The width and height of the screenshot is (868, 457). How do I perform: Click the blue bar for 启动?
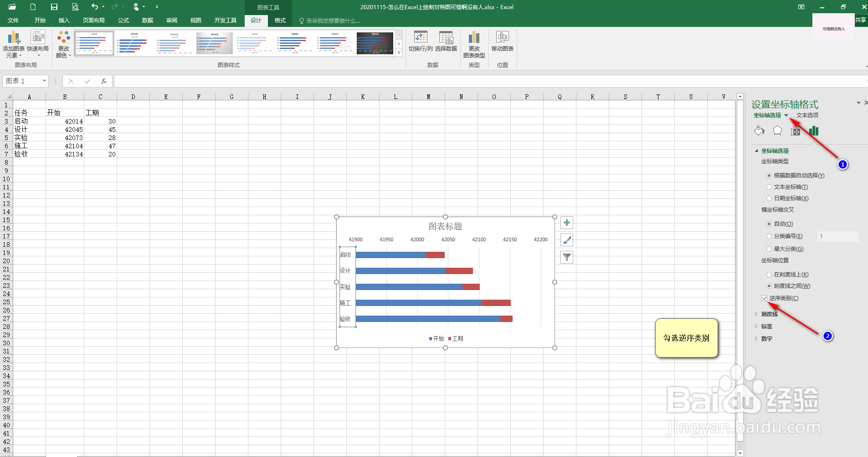[x=391, y=255]
